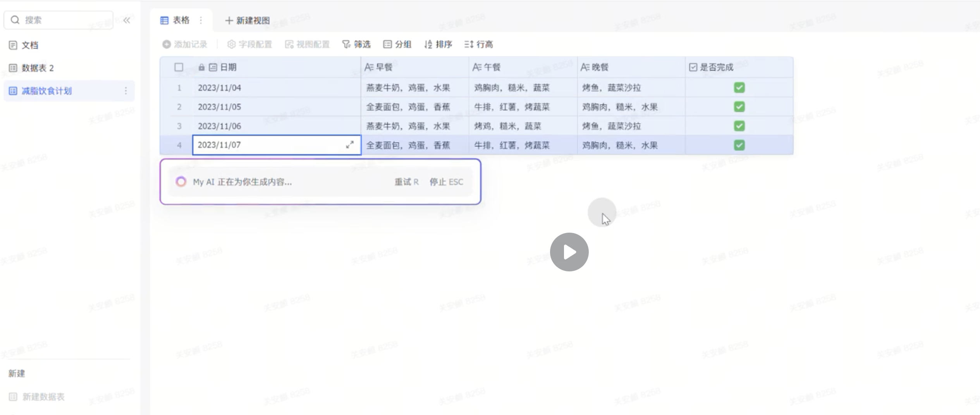Toggle the select-all header checkbox
The width and height of the screenshot is (980, 415).
click(179, 67)
